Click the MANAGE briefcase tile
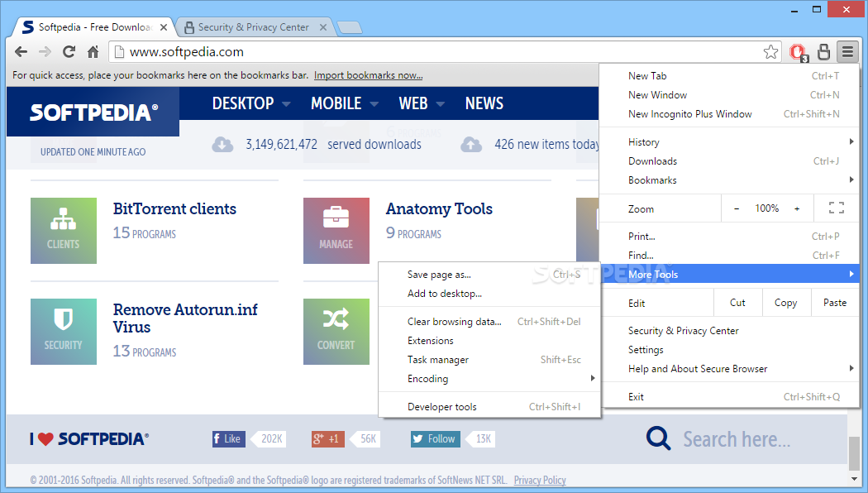The width and height of the screenshot is (868, 493). pyautogui.click(x=336, y=231)
